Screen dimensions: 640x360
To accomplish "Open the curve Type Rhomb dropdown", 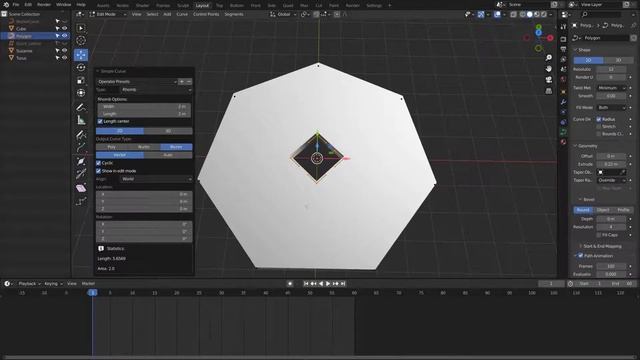I will pyautogui.click(x=156, y=90).
